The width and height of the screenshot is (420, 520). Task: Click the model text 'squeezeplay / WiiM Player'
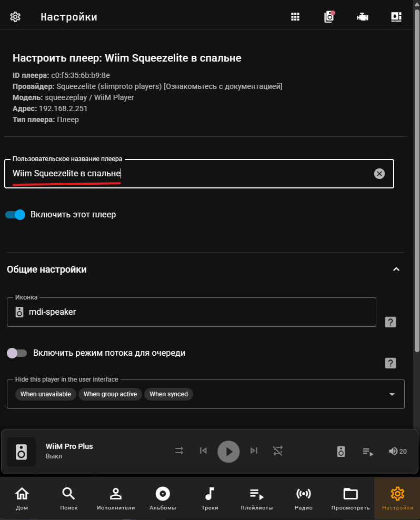pos(89,97)
